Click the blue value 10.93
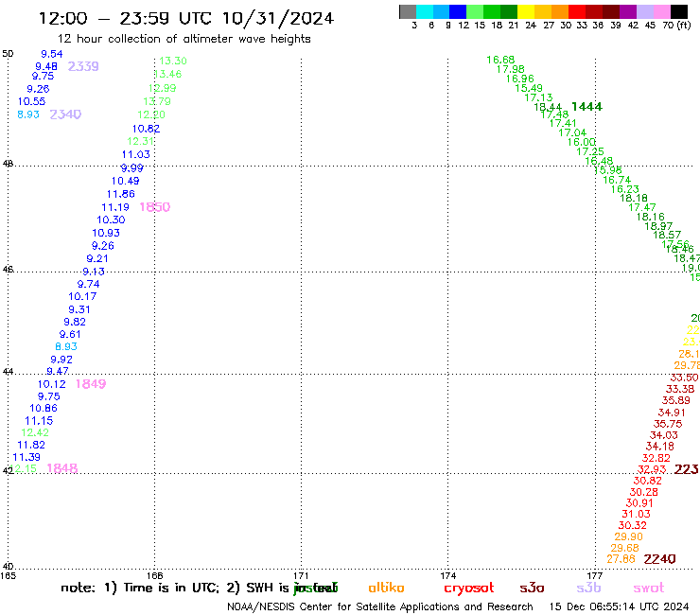The width and height of the screenshot is (700, 615). coord(106,233)
